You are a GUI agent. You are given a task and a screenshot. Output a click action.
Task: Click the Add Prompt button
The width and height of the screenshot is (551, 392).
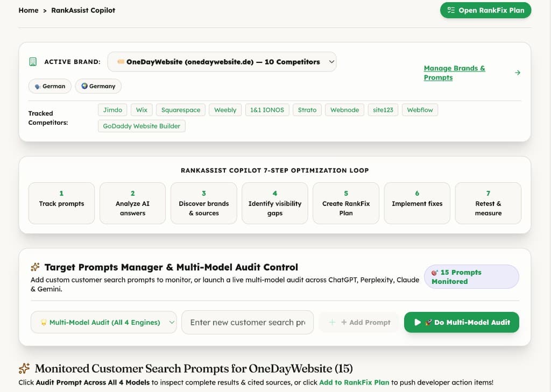(359, 322)
